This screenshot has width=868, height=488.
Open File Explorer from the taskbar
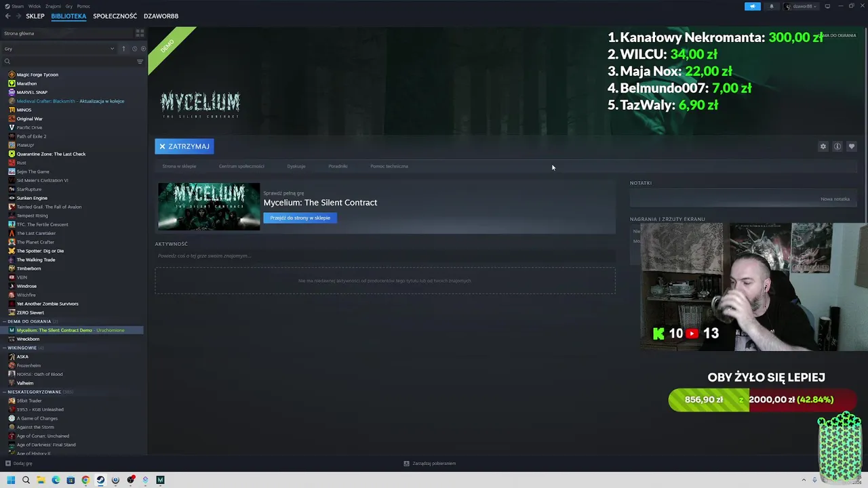(41, 480)
